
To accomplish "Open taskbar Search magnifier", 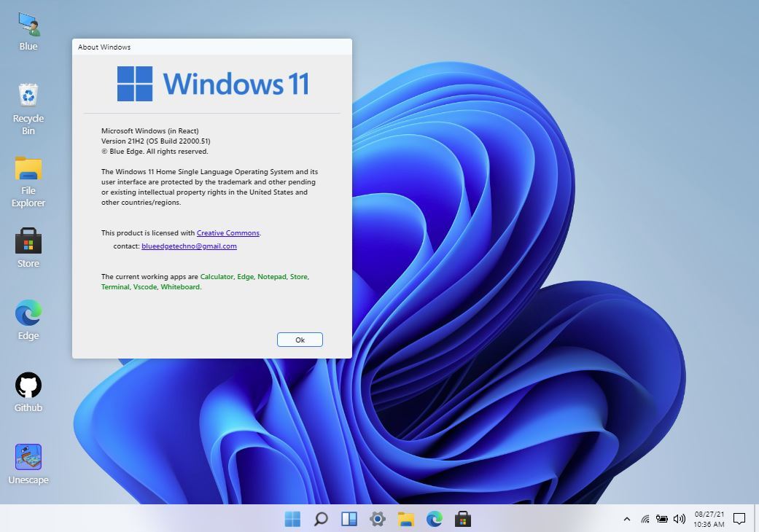I will (321, 519).
